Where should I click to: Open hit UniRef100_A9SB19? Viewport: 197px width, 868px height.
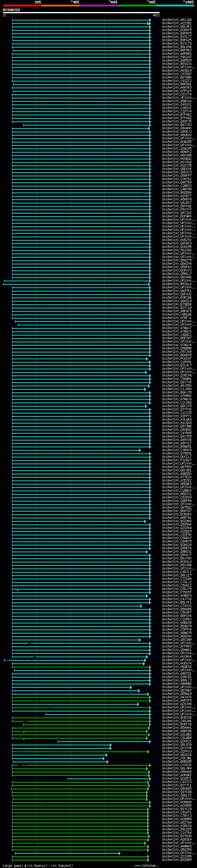click(176, 71)
